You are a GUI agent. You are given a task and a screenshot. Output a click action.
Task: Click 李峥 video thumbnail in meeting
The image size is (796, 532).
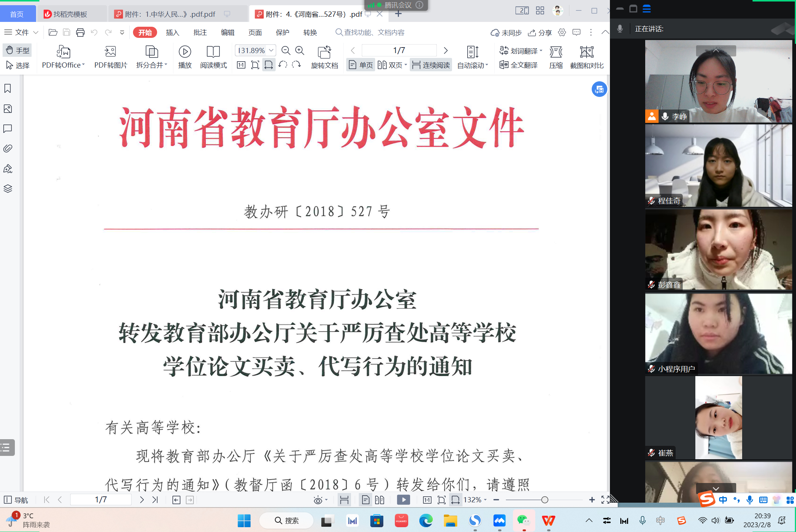(x=718, y=81)
